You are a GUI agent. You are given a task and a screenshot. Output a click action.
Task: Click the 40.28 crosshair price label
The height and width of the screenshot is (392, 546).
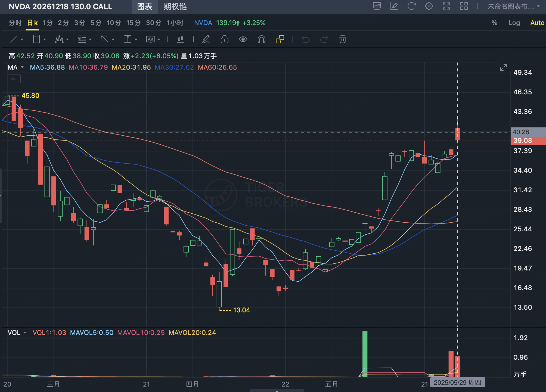pyautogui.click(x=528, y=132)
